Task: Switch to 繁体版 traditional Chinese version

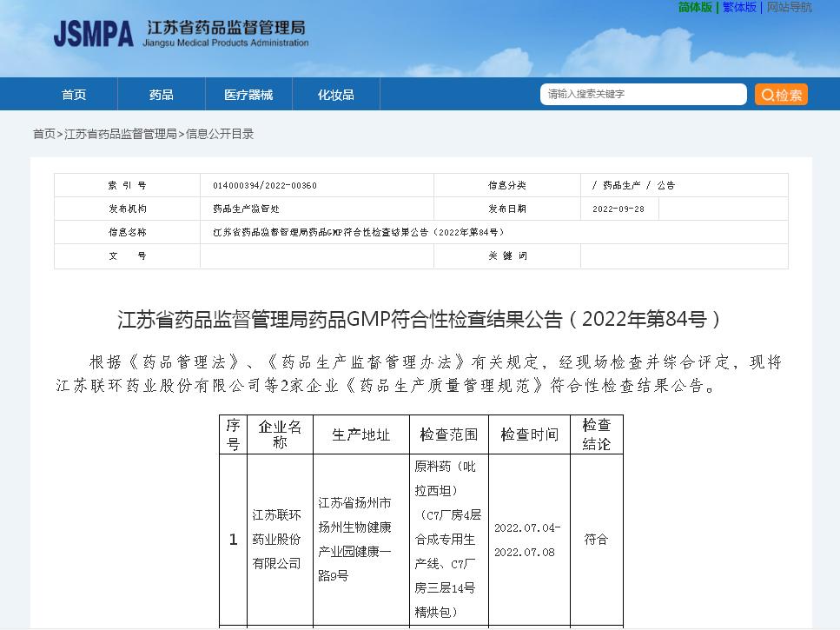Action: (739, 7)
